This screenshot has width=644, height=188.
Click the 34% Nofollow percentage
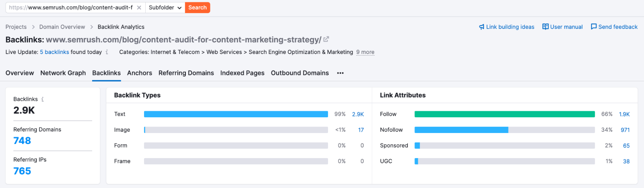click(x=607, y=130)
